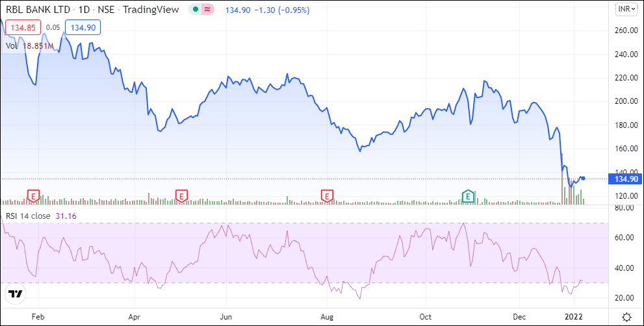644x326 pixels.
Task: Click the RSI value 31.16
Action: (66, 216)
